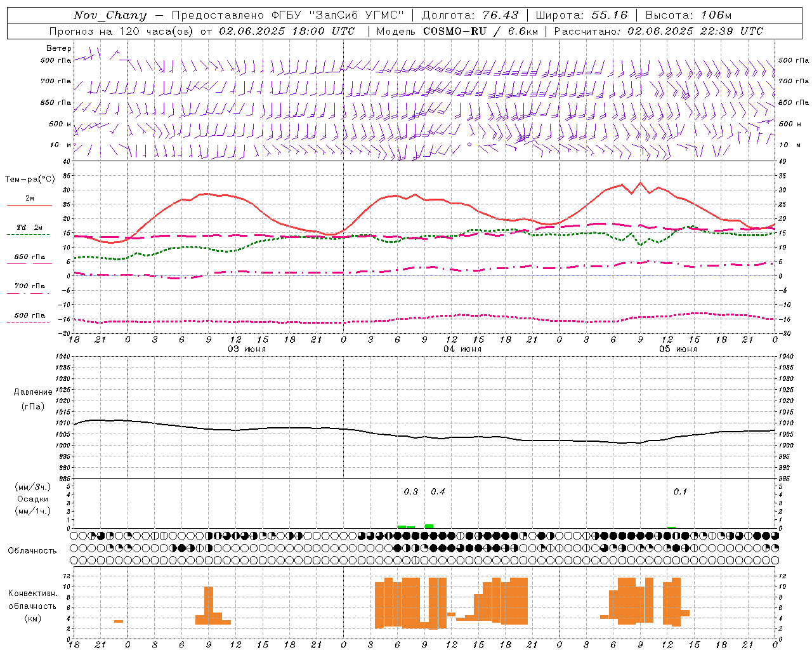This screenshot has height=650, width=812.
Task: Click the (км) unit under convective cloud label
Action: tap(32, 618)
